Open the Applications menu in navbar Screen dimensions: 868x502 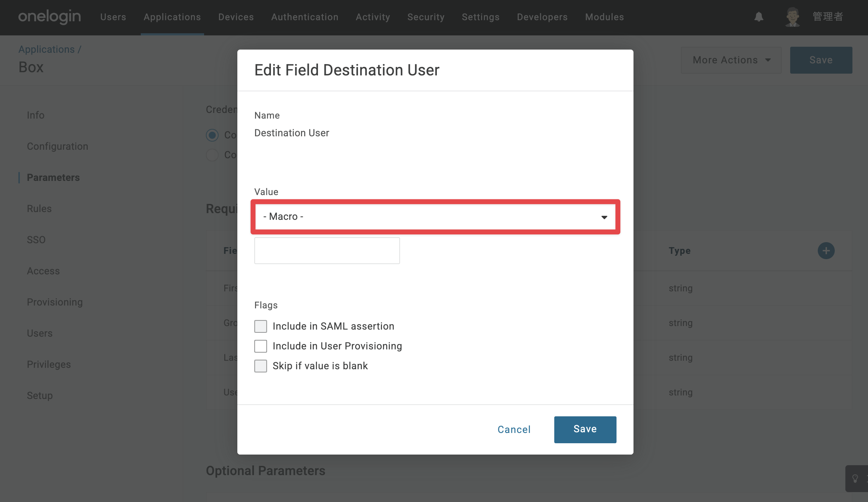(172, 17)
